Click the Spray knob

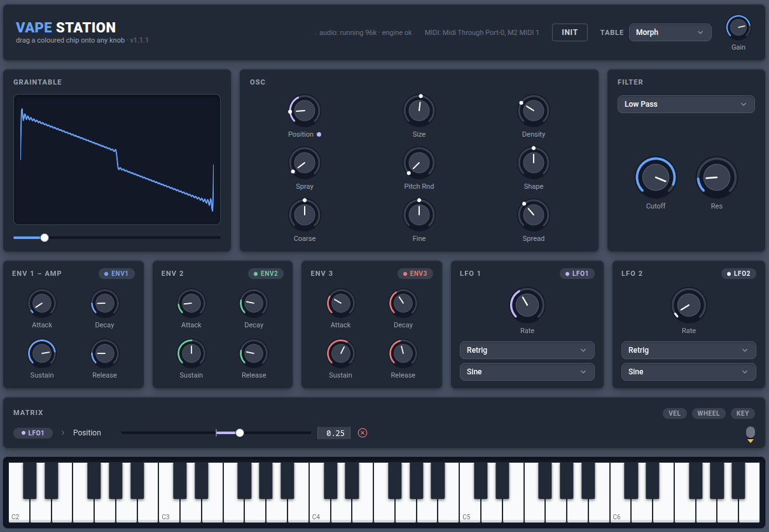click(x=305, y=163)
